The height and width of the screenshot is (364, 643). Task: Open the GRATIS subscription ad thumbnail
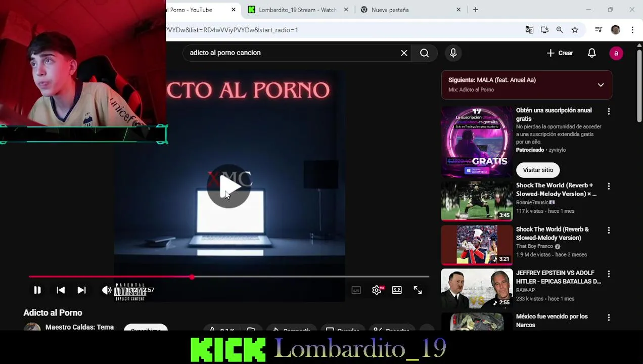point(477,143)
